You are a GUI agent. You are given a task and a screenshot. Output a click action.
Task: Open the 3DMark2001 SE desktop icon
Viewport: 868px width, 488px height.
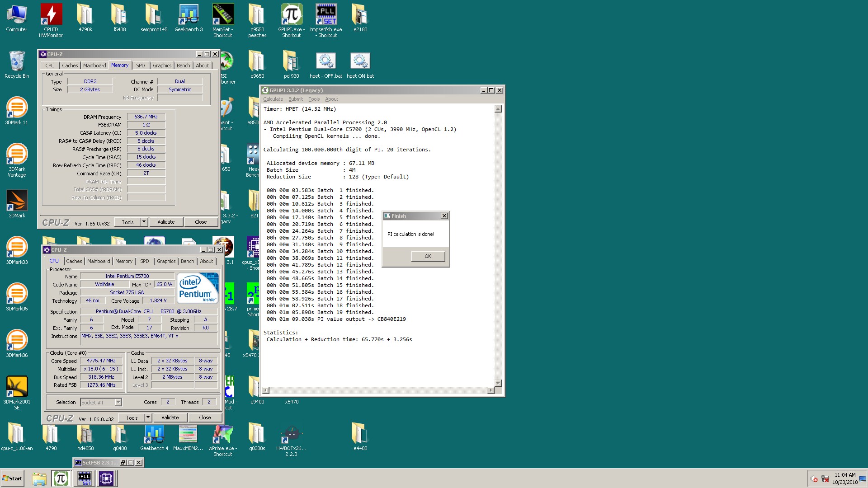coord(17,393)
